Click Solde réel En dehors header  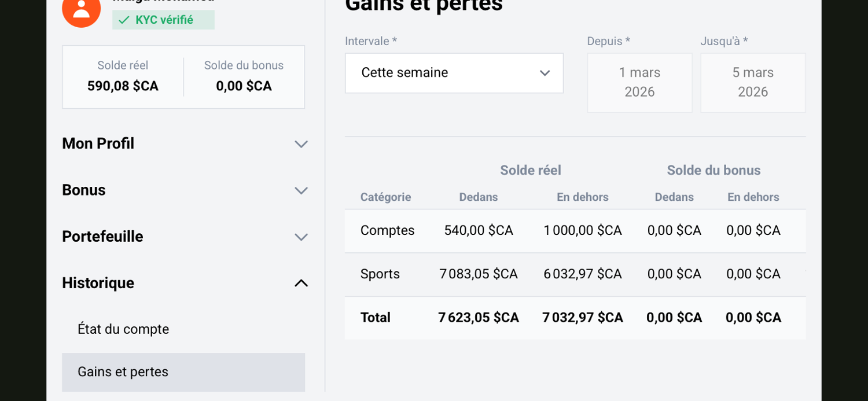pyautogui.click(x=582, y=197)
